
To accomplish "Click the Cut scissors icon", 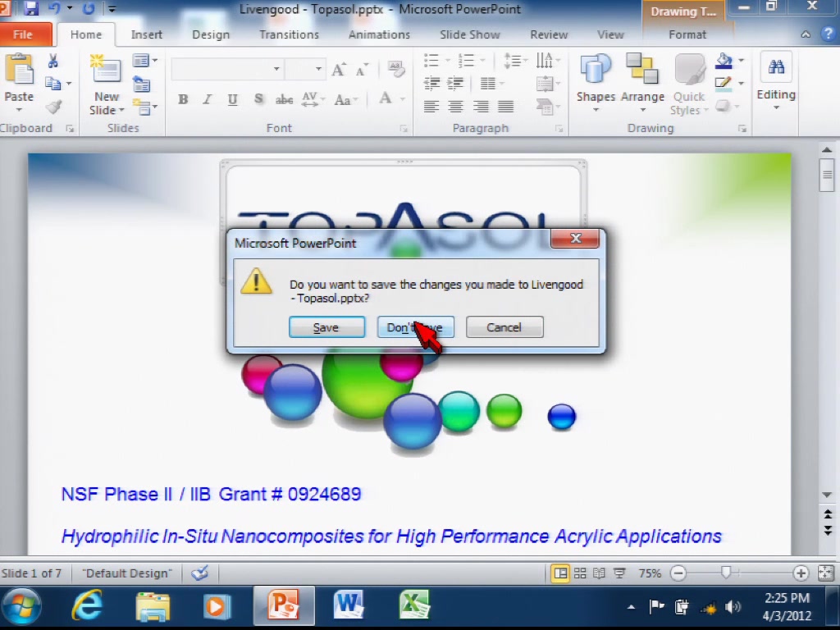I will [x=53, y=61].
